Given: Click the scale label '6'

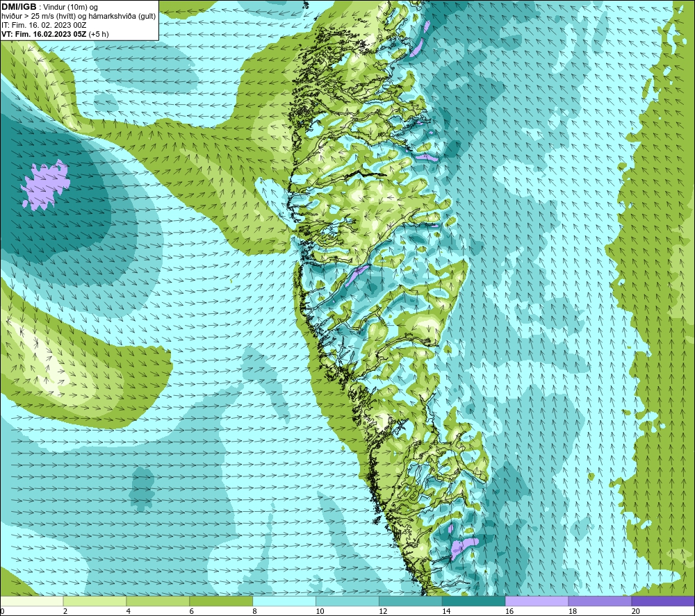Looking at the screenshot, I should 192,611.
